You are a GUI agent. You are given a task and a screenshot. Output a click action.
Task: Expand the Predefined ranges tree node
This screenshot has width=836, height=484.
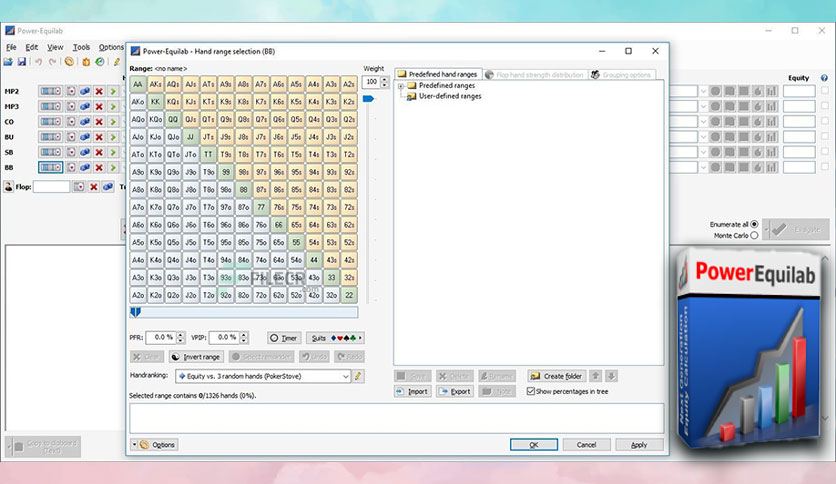point(401,86)
